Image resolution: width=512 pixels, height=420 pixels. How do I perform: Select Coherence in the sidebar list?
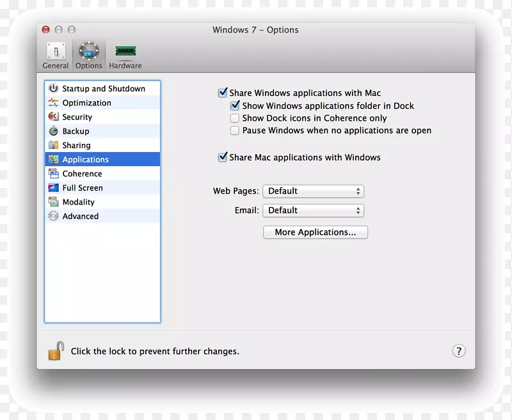tap(82, 174)
